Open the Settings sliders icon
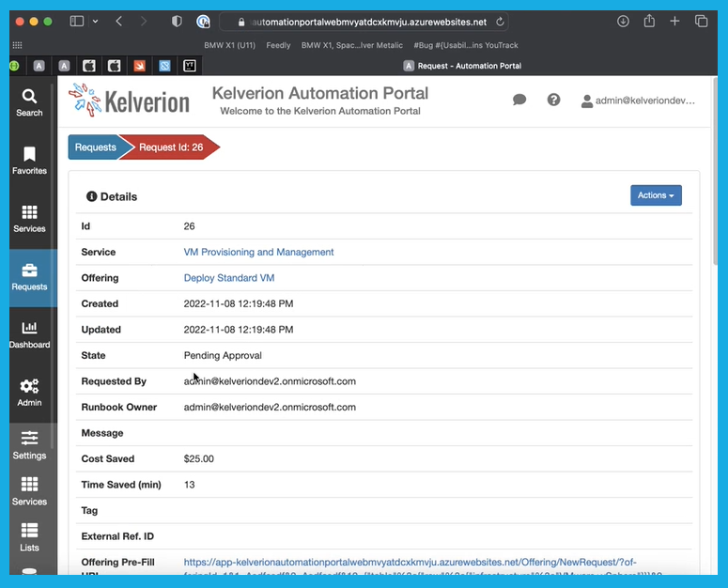 [x=29, y=445]
